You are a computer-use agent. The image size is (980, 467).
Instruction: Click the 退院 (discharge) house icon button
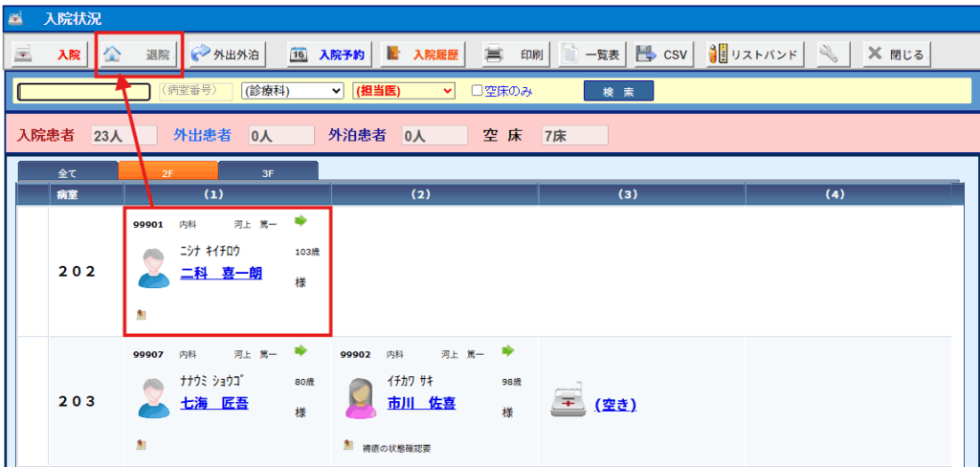[139, 55]
